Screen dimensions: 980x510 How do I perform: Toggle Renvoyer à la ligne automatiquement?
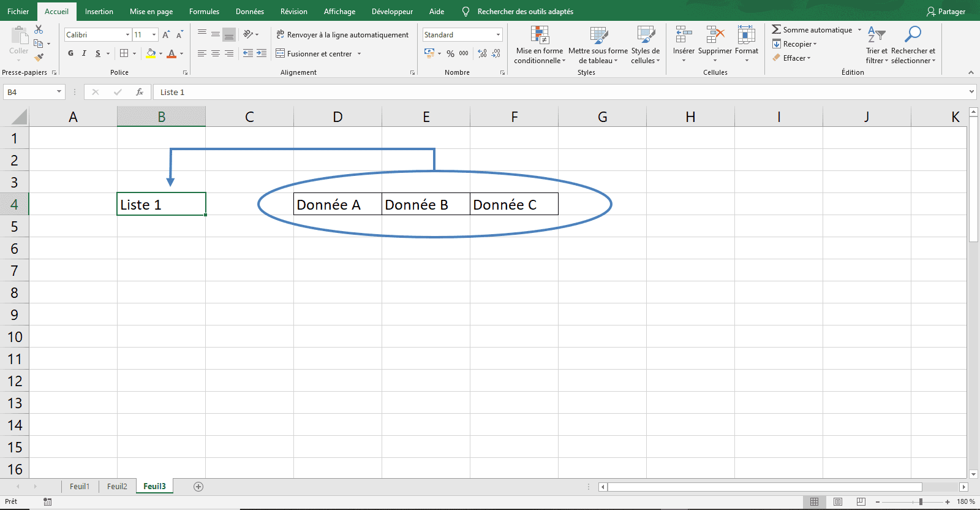[342, 35]
